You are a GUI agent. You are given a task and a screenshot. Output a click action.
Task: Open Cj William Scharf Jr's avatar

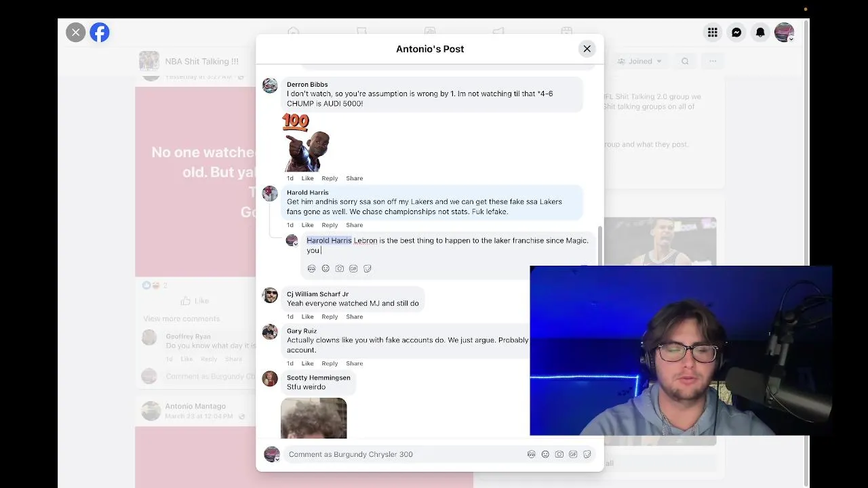click(x=270, y=295)
